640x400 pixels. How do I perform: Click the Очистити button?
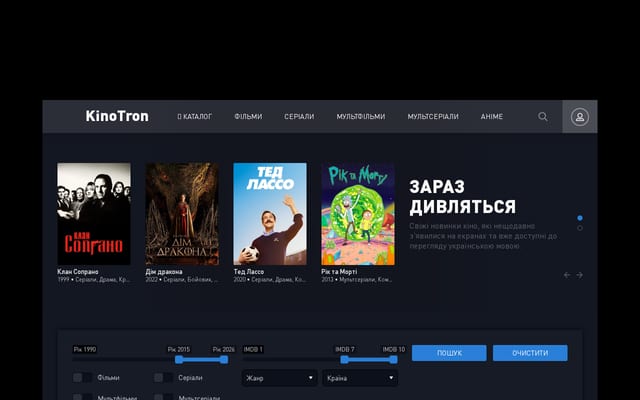[x=530, y=353]
